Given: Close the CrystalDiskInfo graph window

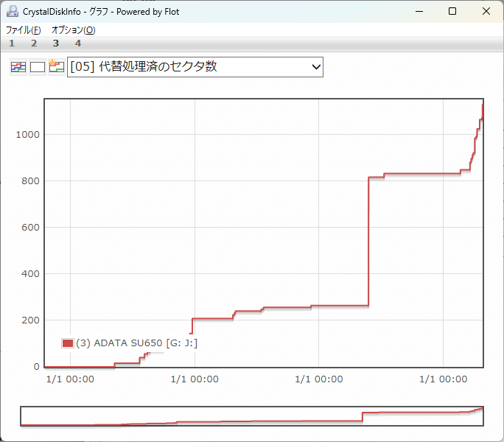Looking at the screenshot, I should pyautogui.click(x=486, y=12).
